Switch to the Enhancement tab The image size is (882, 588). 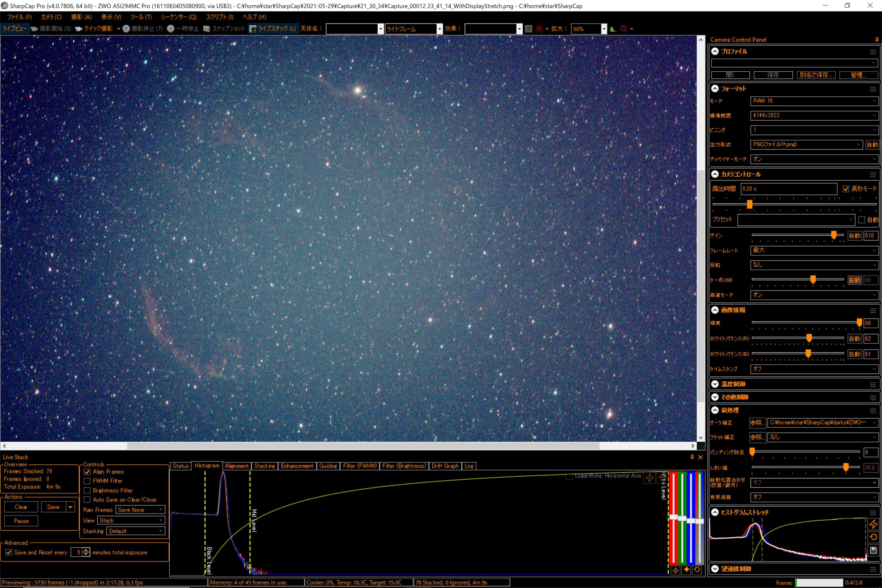click(297, 466)
